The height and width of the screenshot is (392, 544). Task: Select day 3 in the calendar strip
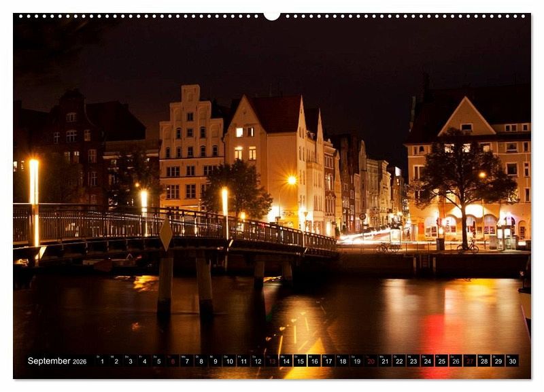click(x=131, y=361)
